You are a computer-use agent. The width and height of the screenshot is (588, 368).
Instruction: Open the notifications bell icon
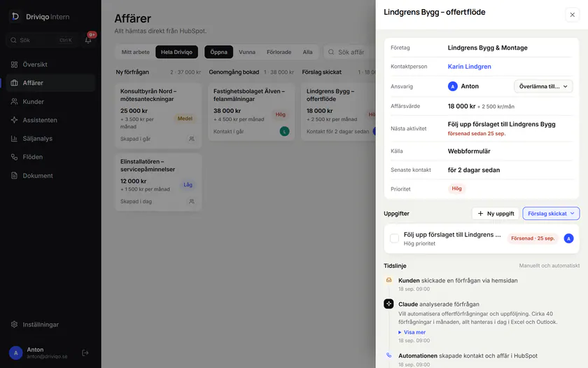pyautogui.click(x=88, y=40)
